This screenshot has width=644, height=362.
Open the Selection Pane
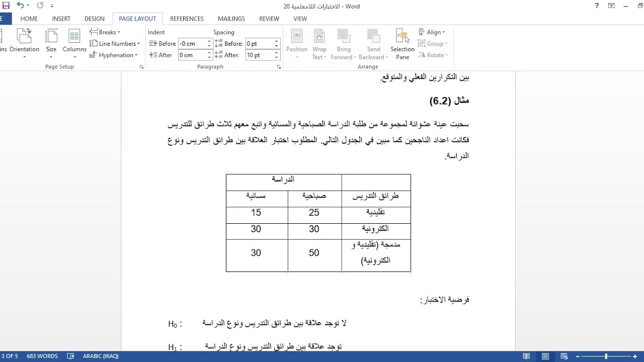tap(403, 43)
